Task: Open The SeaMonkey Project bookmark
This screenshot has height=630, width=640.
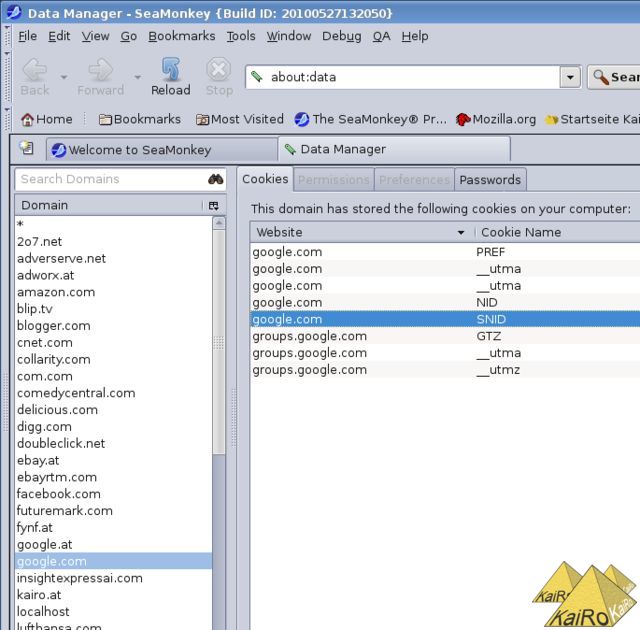Action: click(x=371, y=119)
